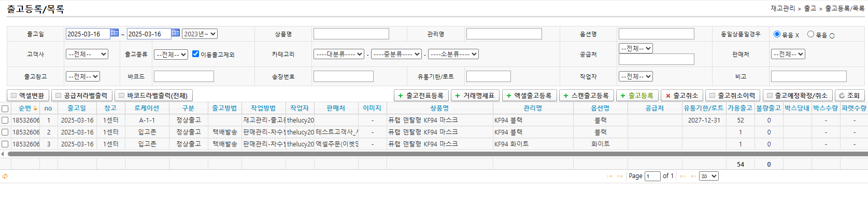Check the checkbox for row no 2
This screenshot has width=868, height=203.
coord(5,132)
